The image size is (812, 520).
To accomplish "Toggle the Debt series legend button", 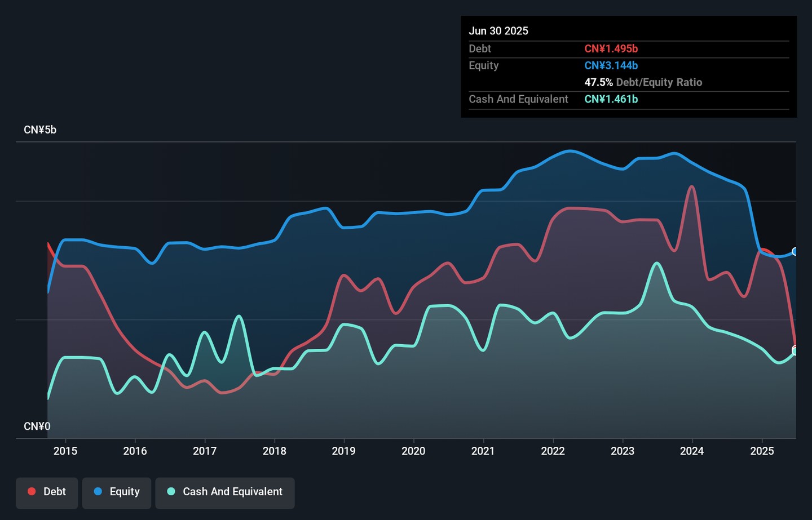I will [x=47, y=492].
